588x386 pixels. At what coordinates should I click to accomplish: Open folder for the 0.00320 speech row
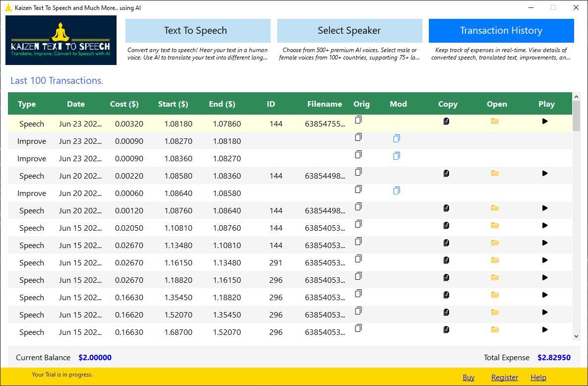coord(495,121)
